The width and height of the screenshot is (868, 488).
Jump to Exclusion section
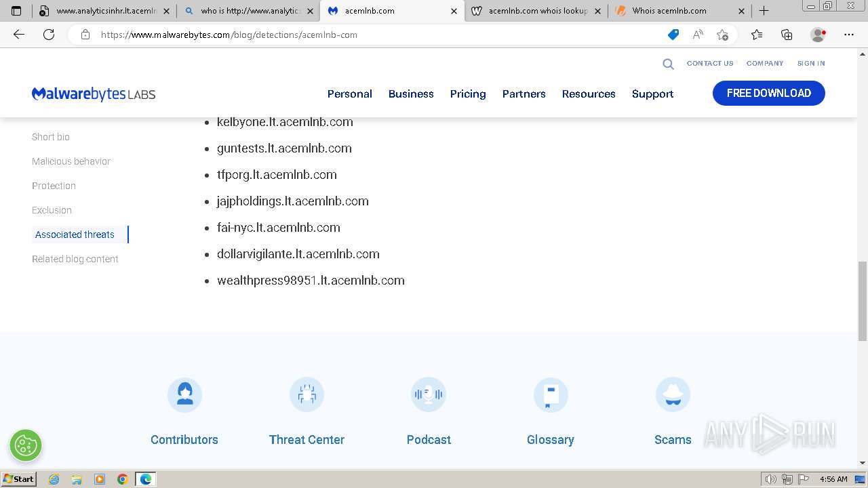coord(52,210)
